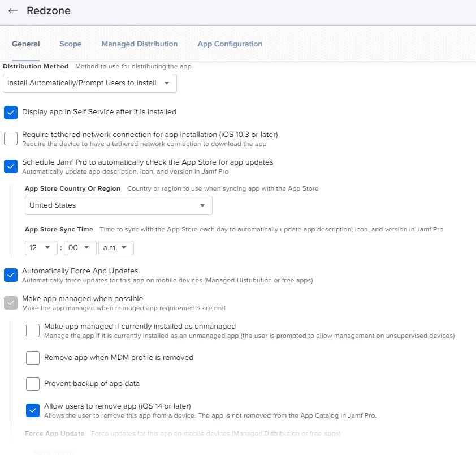The width and height of the screenshot is (476, 455).
Task: Open the Managed Distribution tab
Action: [139, 44]
